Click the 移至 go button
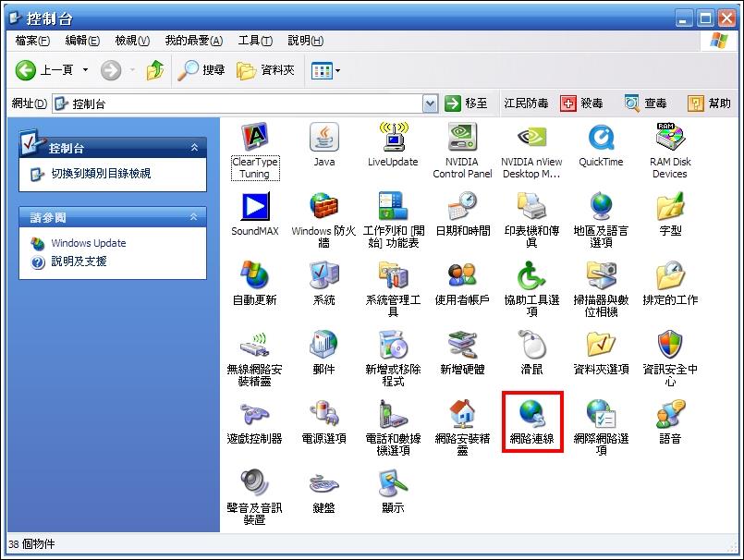Screen dimensions: 744x560 [466, 103]
